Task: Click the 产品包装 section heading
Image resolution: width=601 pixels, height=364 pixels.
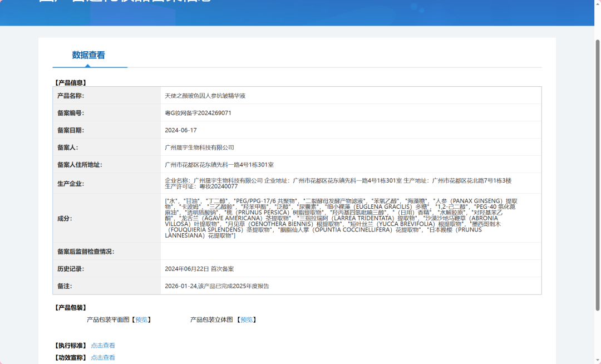Action: pyautogui.click(x=70, y=307)
